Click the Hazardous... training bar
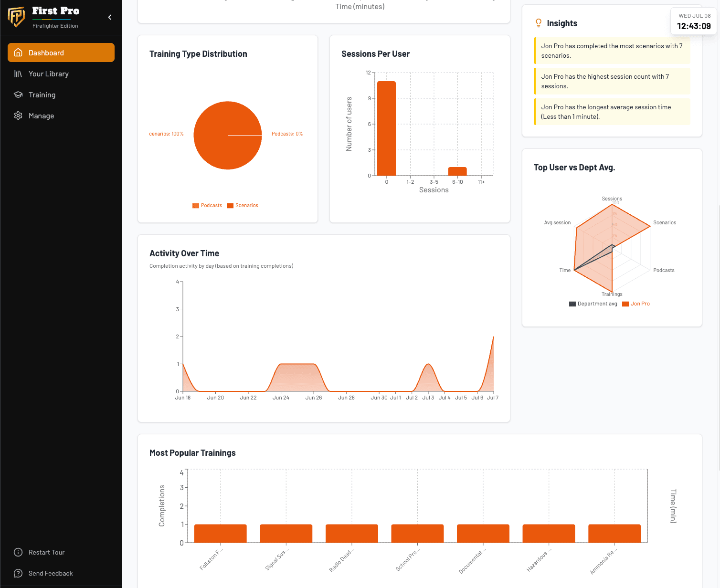This screenshot has width=720, height=588. (x=549, y=534)
